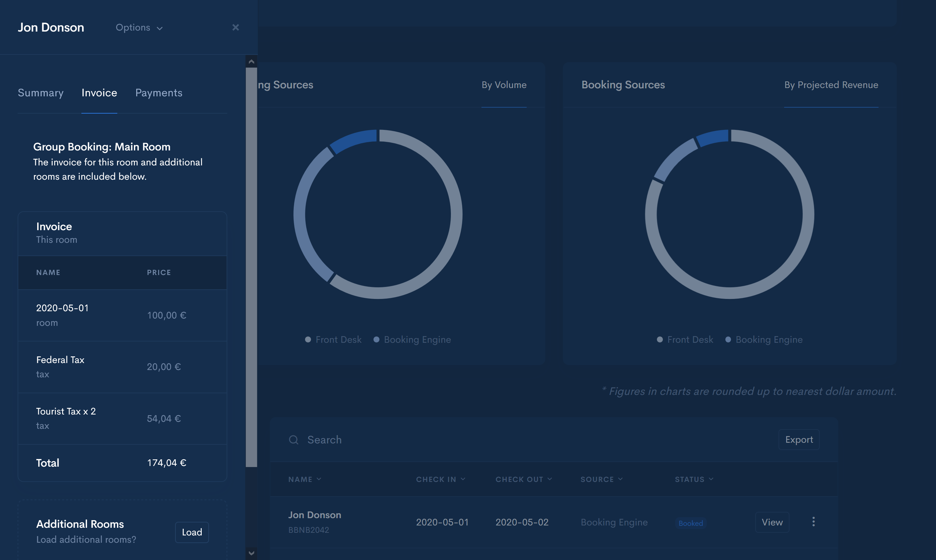Click the Load button for Additional Rooms

coord(192,531)
